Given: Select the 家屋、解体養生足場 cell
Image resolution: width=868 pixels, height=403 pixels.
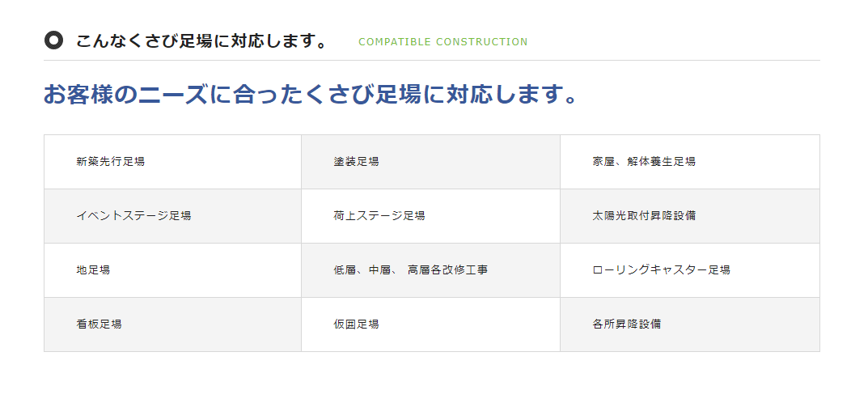Looking at the screenshot, I should (690, 162).
